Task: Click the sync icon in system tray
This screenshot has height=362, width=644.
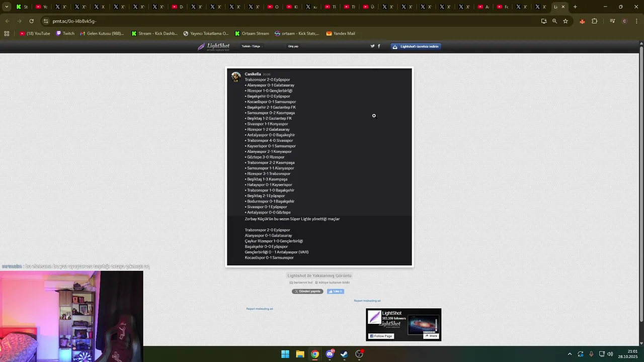Action: click(x=581, y=354)
